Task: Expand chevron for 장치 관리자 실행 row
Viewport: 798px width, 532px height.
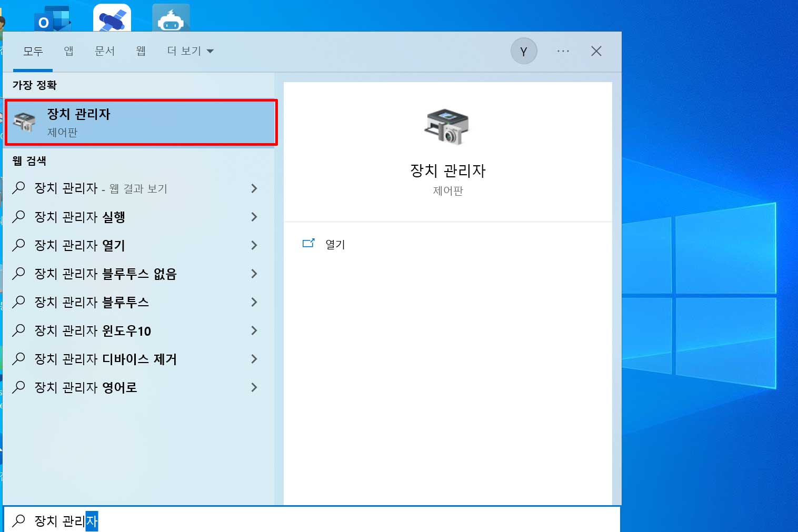Action: point(254,217)
